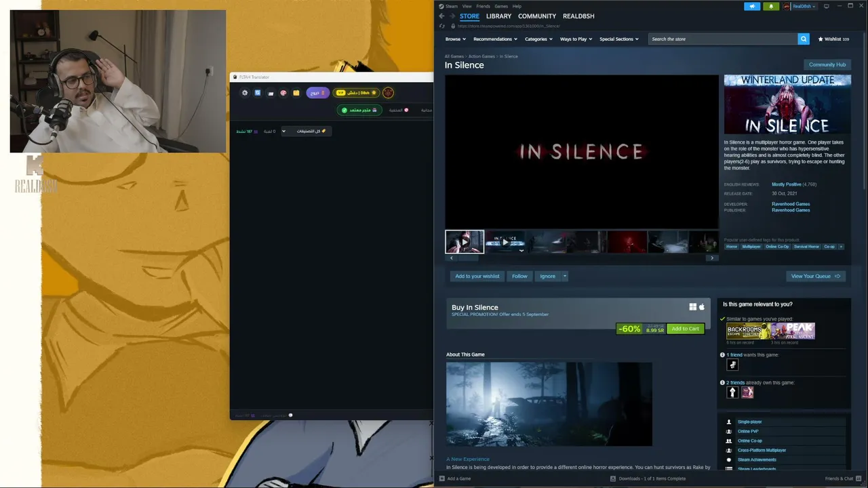Open the color palette icon in FLTAH Translator

click(283, 93)
